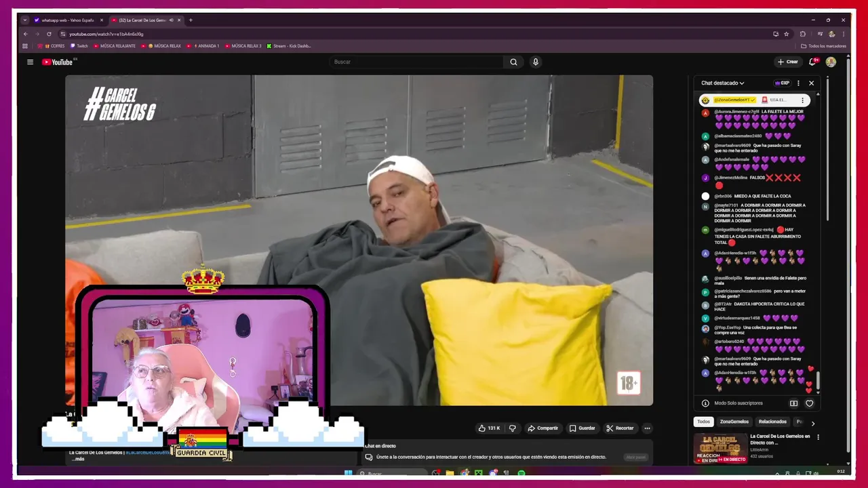Click the Recortar button

click(620, 428)
